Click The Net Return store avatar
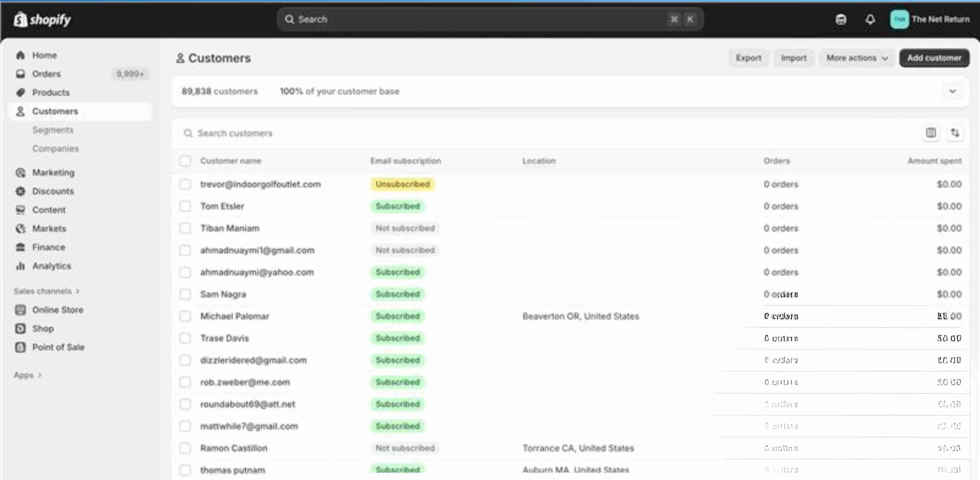 899,19
